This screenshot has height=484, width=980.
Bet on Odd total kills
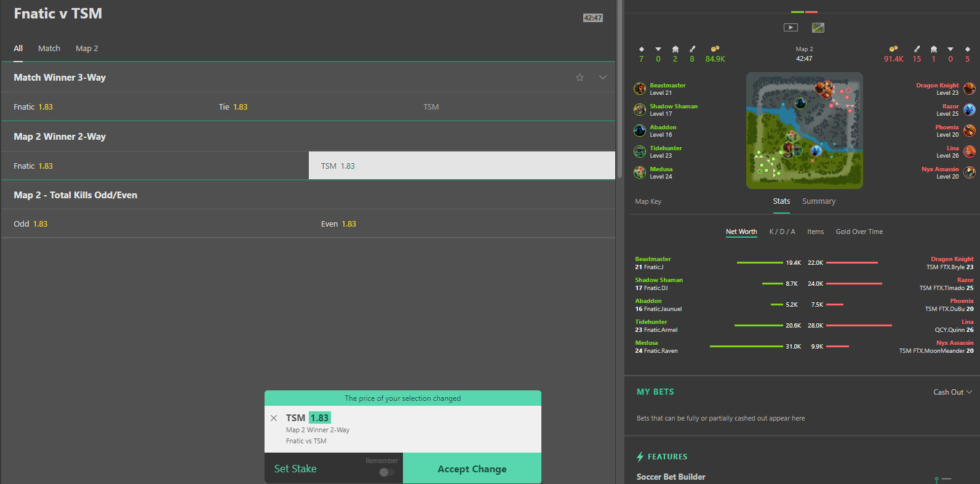pos(154,224)
